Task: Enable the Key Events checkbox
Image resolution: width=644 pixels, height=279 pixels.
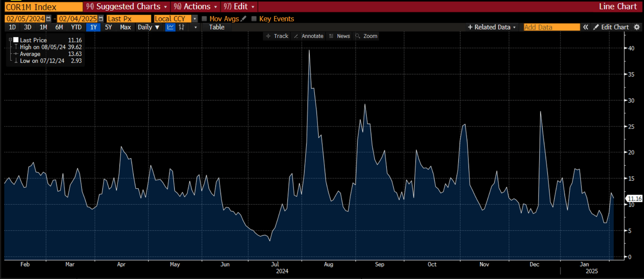Action: (x=254, y=19)
